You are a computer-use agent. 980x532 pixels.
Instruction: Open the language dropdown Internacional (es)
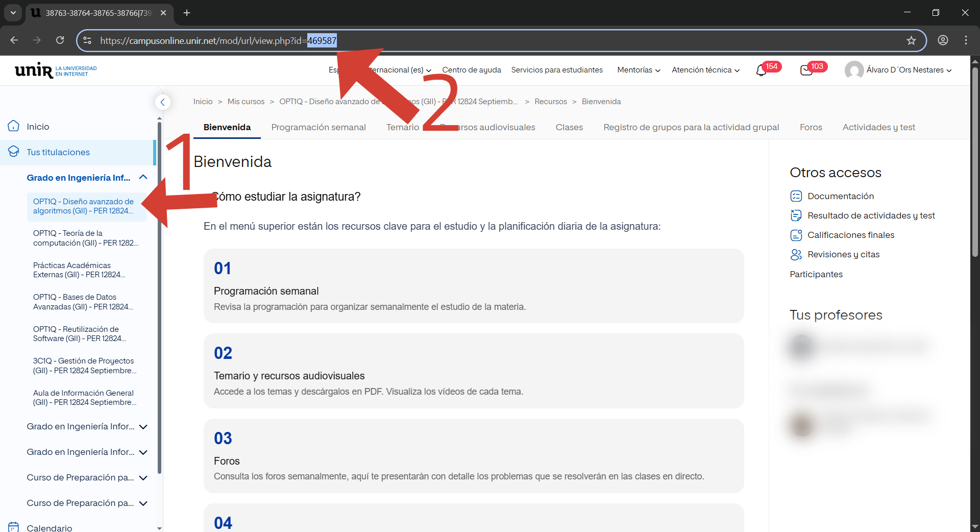click(x=380, y=70)
